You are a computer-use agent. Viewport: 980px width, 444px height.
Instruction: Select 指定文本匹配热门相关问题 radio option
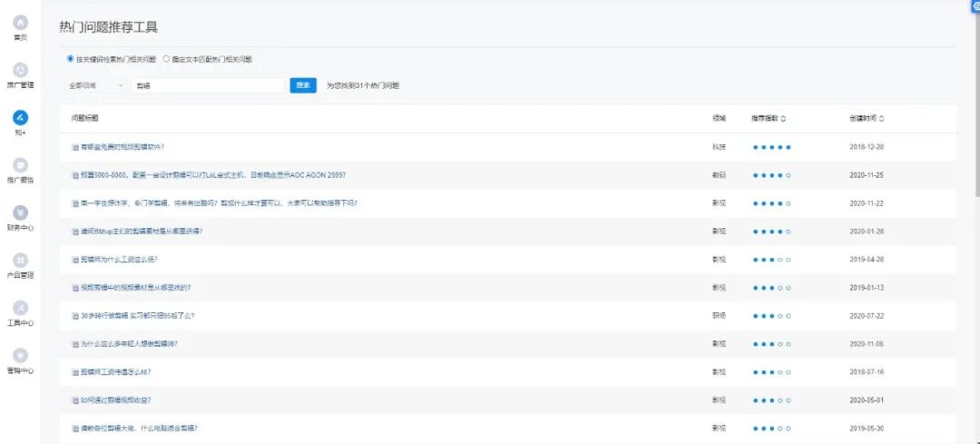[x=166, y=59]
